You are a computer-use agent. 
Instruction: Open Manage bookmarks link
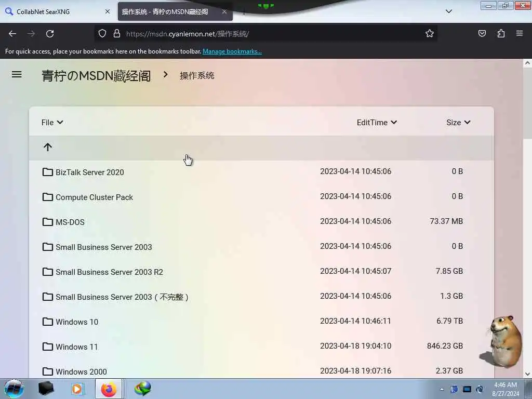[232, 51]
